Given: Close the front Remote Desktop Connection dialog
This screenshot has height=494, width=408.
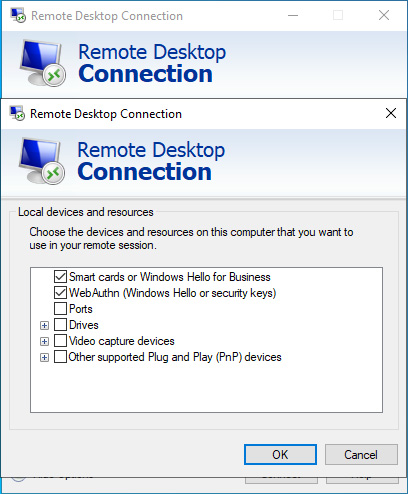Looking at the screenshot, I should point(391,113).
